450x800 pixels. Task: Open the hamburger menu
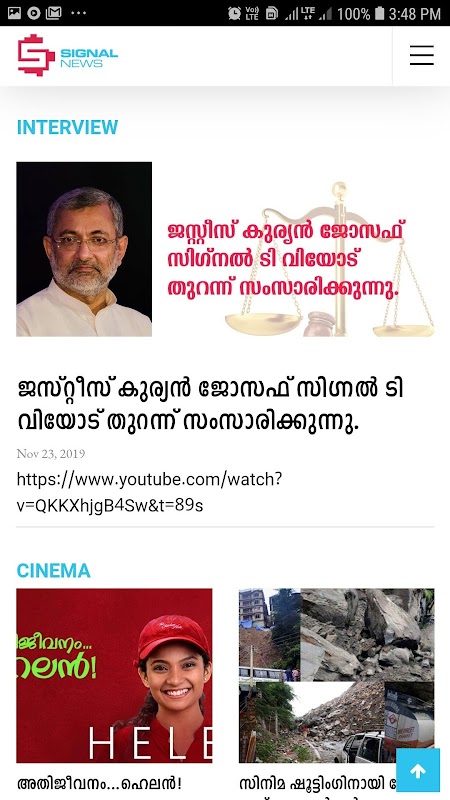point(421,55)
